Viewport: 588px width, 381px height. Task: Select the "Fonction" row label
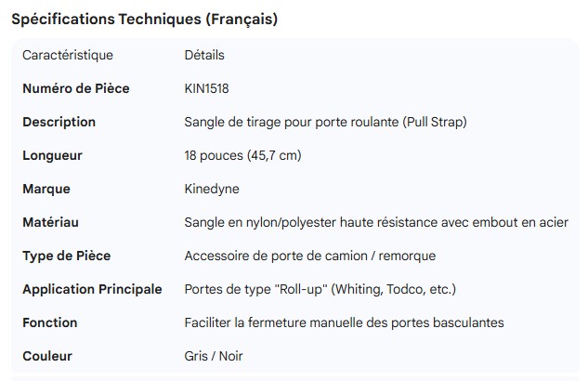click(x=49, y=322)
